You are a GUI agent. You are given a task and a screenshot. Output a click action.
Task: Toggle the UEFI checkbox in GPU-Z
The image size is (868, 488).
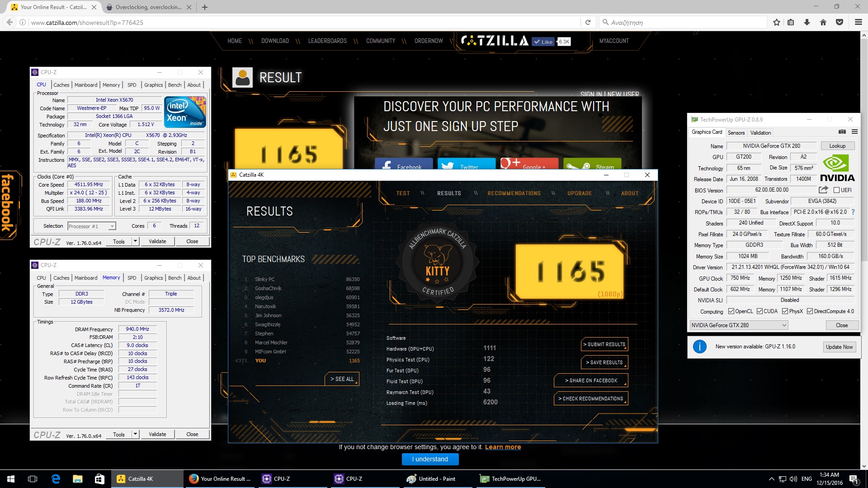tap(836, 190)
